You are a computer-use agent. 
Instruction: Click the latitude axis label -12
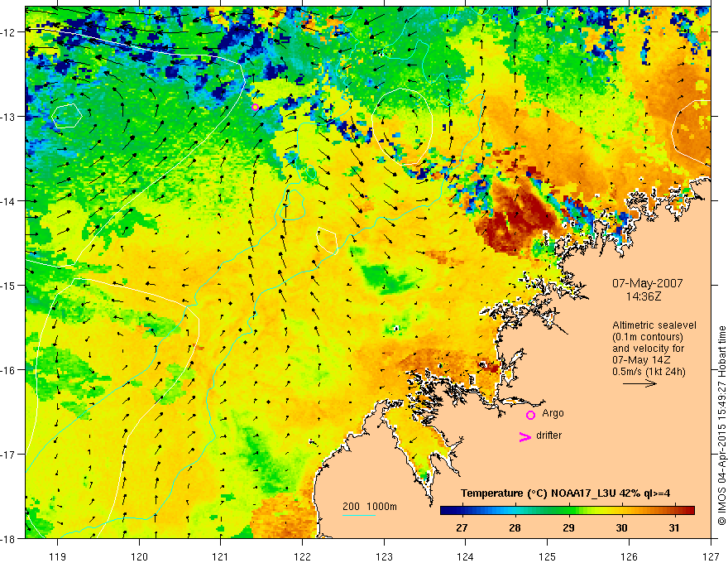(9, 32)
